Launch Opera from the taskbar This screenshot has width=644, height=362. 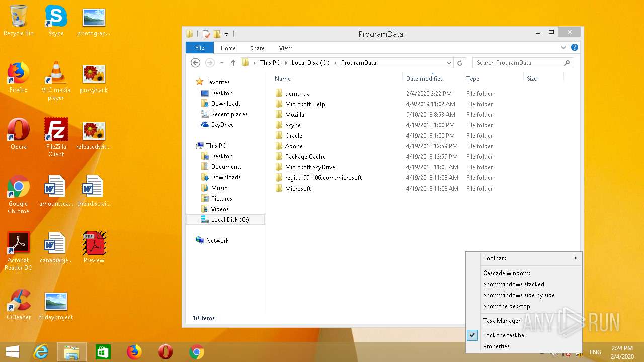pos(166,352)
